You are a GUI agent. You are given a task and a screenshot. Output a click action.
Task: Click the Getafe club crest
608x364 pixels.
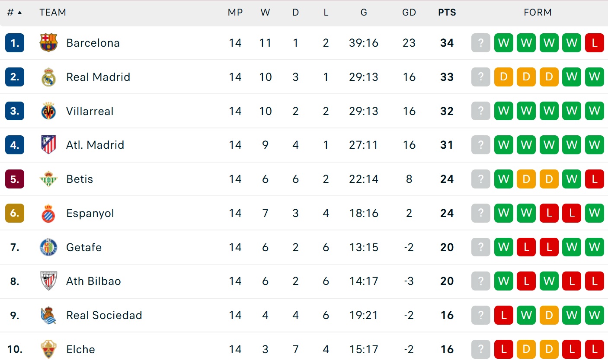48,247
